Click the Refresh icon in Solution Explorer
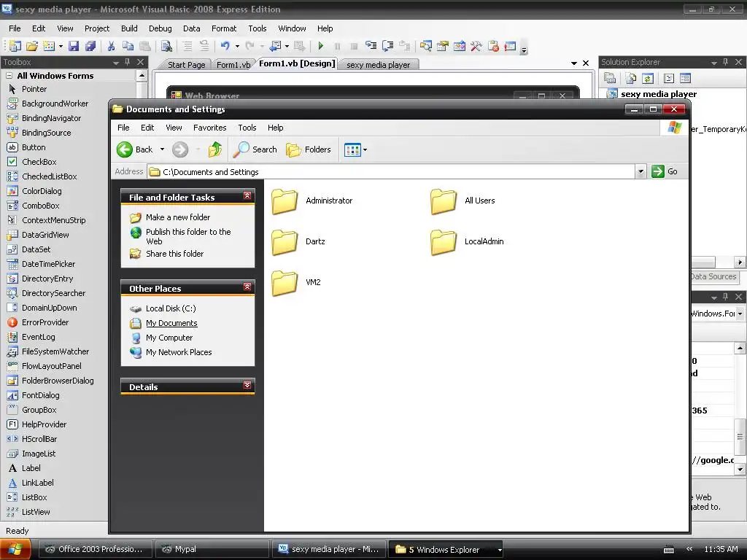Viewport: 747px width, 560px height. (x=648, y=78)
